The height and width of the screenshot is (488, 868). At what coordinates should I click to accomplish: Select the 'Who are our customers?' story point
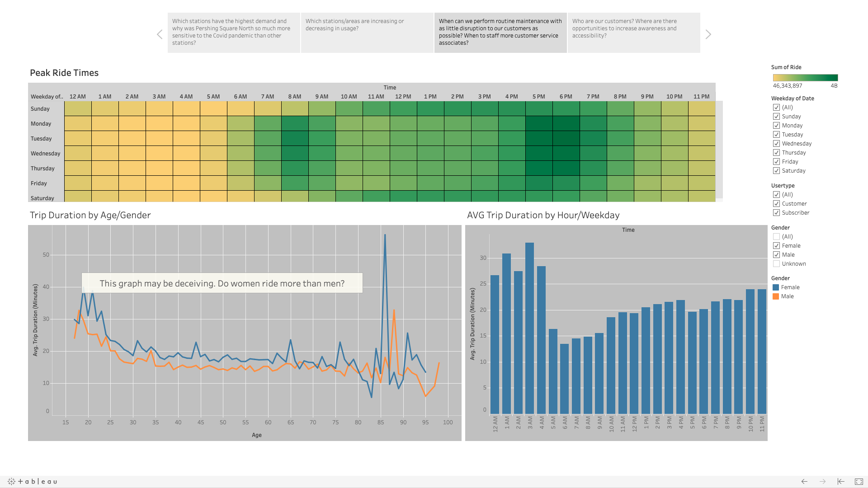[x=634, y=33]
